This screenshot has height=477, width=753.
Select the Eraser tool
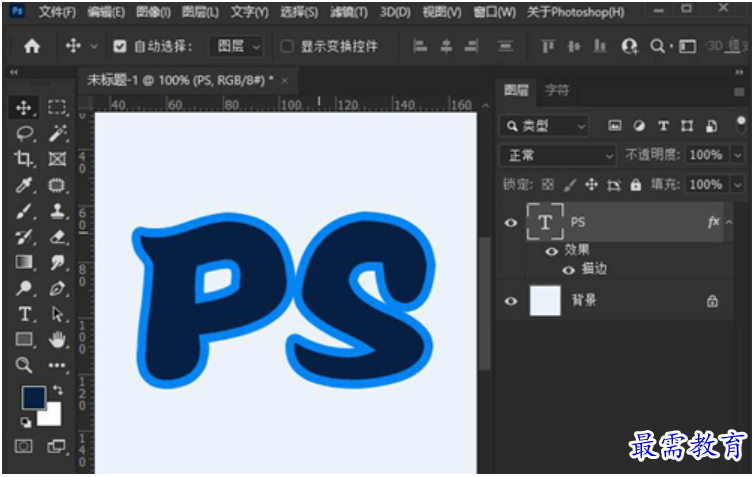point(57,237)
